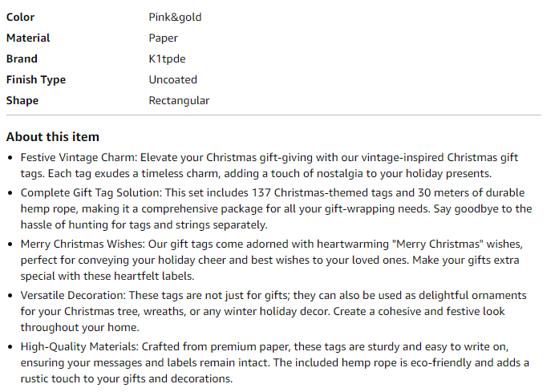Screen dimensions: 555x392
Task: Click the "Shape" attribute label
Action: (x=22, y=100)
